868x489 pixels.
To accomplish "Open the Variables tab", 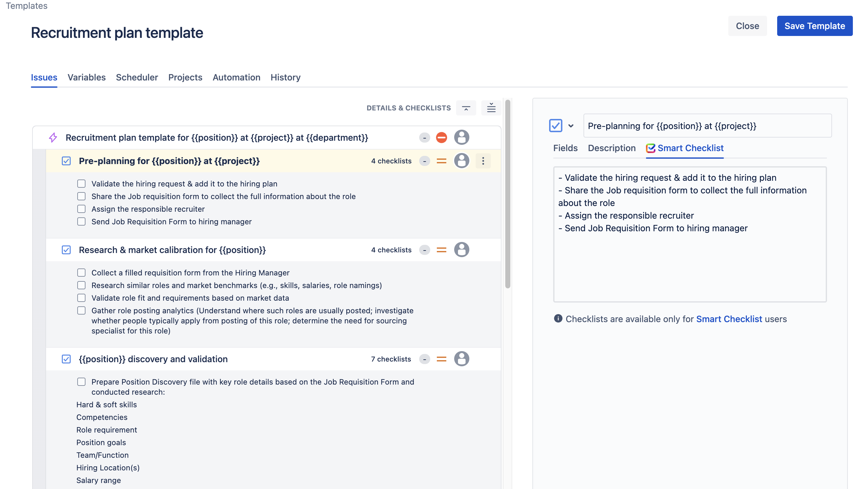I will coord(87,78).
